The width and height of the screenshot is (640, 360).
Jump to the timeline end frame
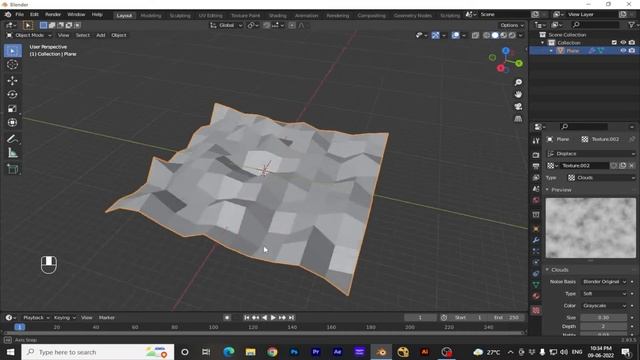[x=291, y=318]
